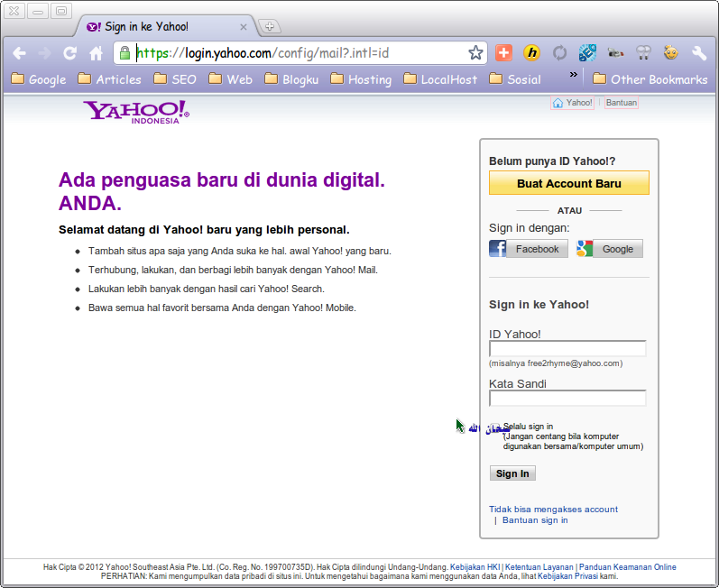This screenshot has height=588, width=719.
Task: Close the 'Sign in ke Yahoo!' tab
Action: (x=244, y=27)
